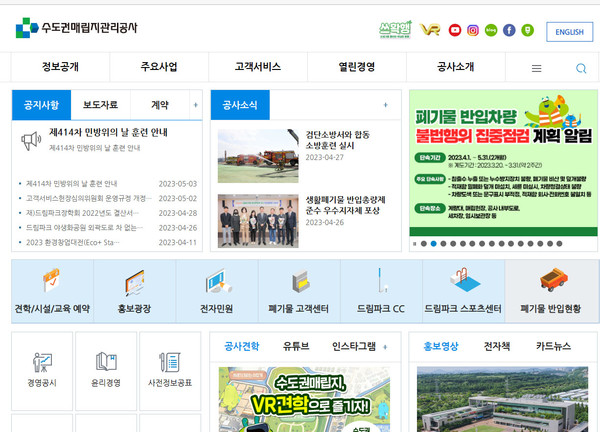Viewport: 600px width, 432px height.
Task: Expand more 공사소식 with the plus icon
Action: [x=385, y=105]
